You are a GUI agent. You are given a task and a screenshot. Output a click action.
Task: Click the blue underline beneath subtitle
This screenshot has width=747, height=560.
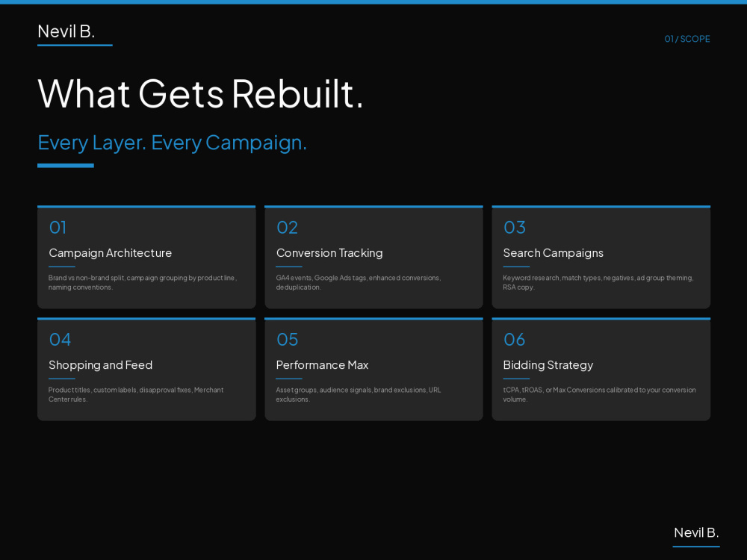pyautogui.click(x=66, y=166)
